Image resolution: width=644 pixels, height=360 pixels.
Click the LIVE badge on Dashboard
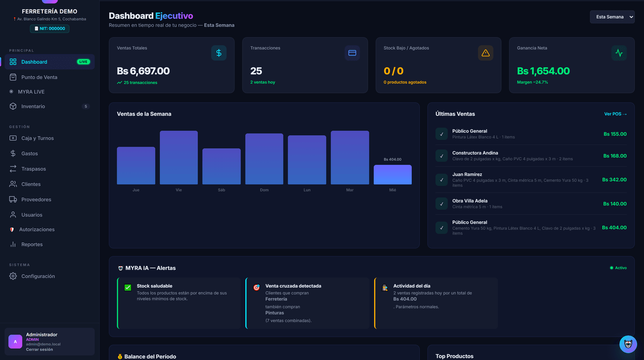[x=83, y=62]
